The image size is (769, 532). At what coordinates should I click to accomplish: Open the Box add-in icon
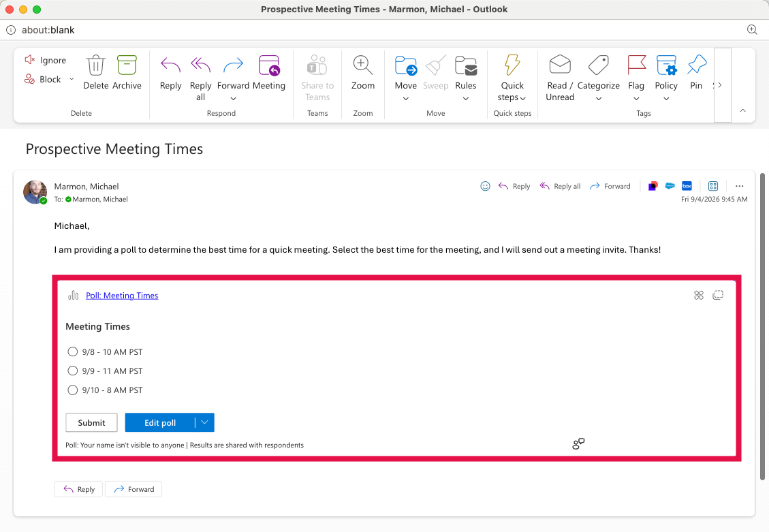tap(687, 186)
